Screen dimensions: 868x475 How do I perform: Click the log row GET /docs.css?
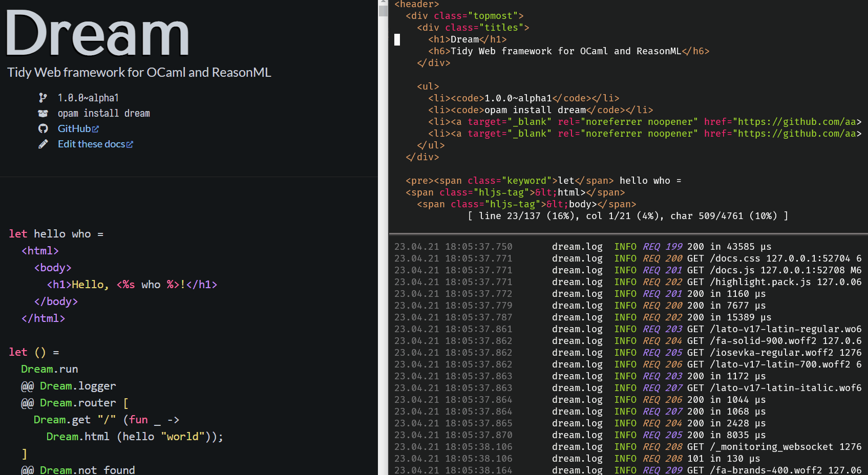pyautogui.click(x=628, y=258)
